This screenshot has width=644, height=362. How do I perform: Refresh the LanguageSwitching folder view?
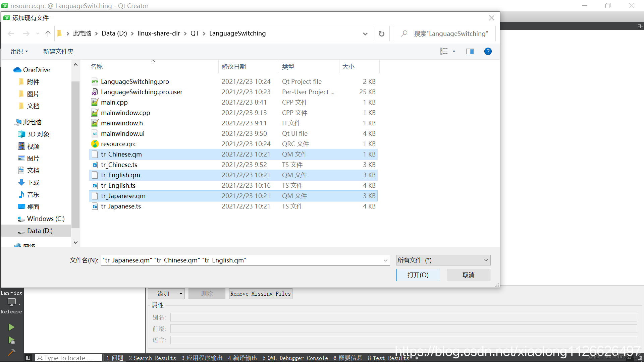(x=382, y=34)
